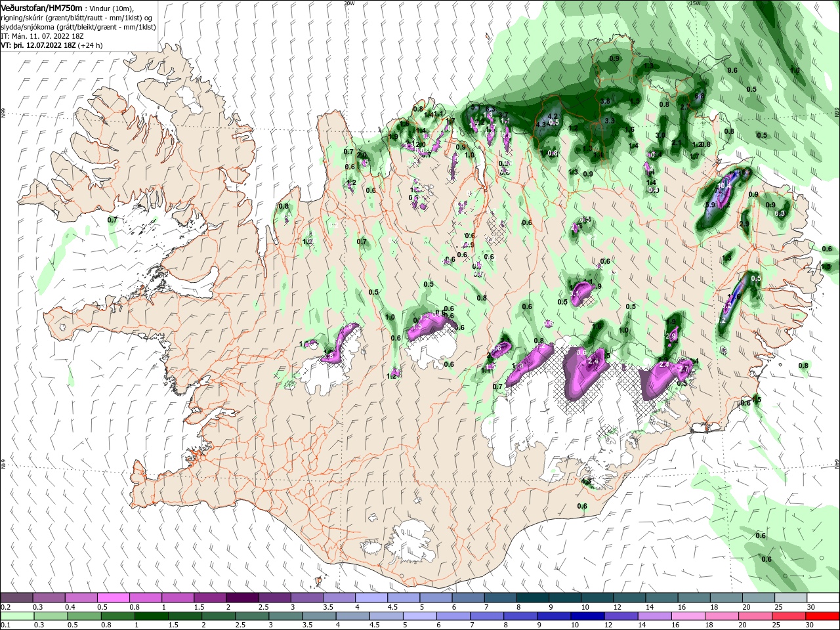Click the light gray 25 swatch in the upper legend row
The height and width of the screenshot is (630, 840).
tap(791, 598)
